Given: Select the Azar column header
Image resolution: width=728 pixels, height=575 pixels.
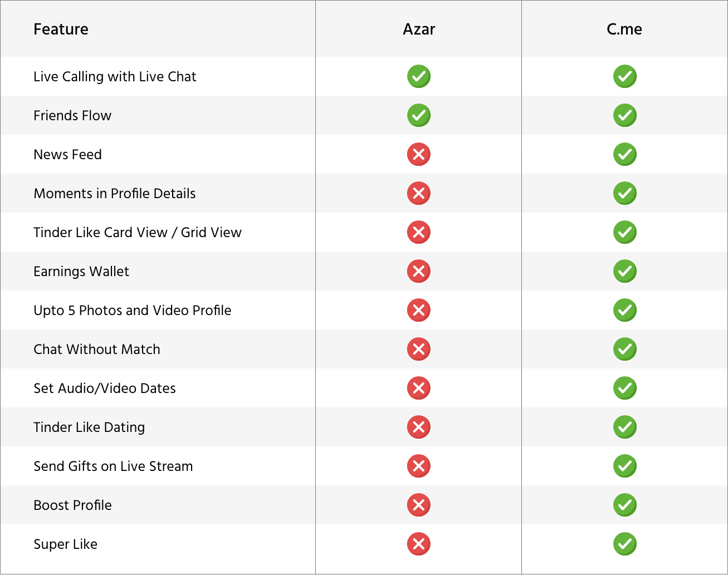Looking at the screenshot, I should (419, 29).
